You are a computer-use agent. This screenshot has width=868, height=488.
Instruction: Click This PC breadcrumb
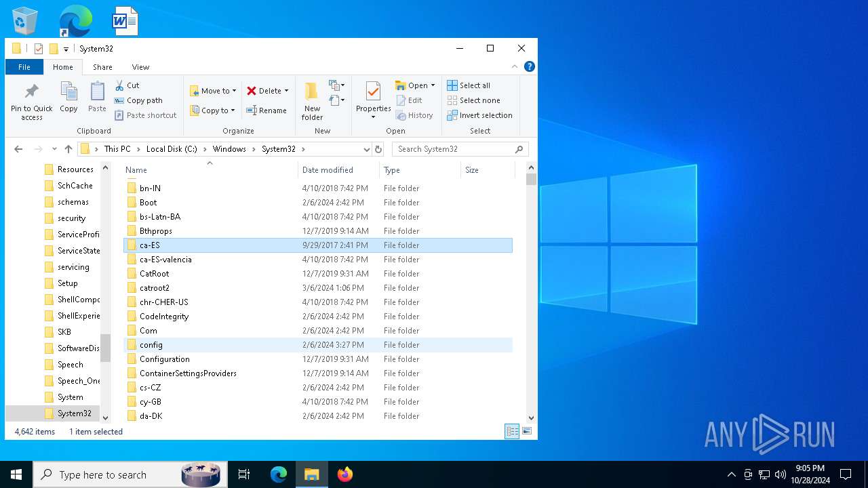click(117, 149)
